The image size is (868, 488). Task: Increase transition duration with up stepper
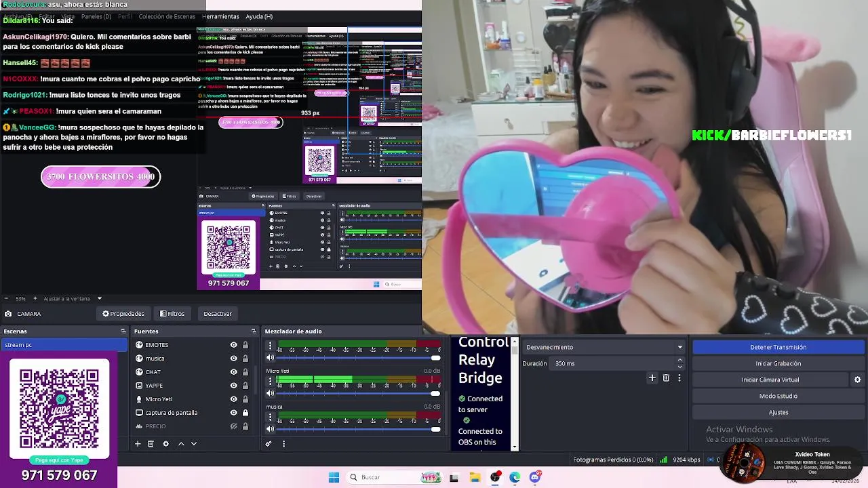(x=680, y=361)
